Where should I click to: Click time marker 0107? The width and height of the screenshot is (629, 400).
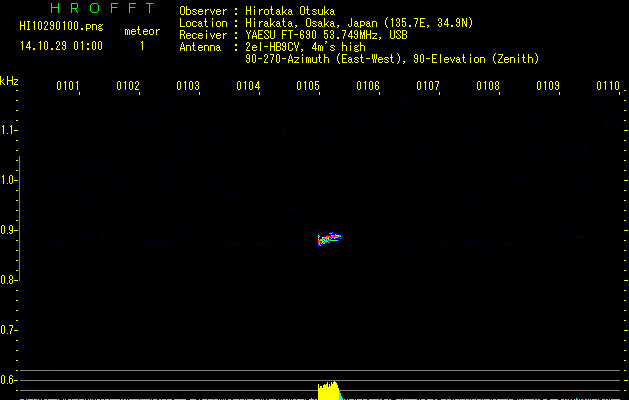428,86
